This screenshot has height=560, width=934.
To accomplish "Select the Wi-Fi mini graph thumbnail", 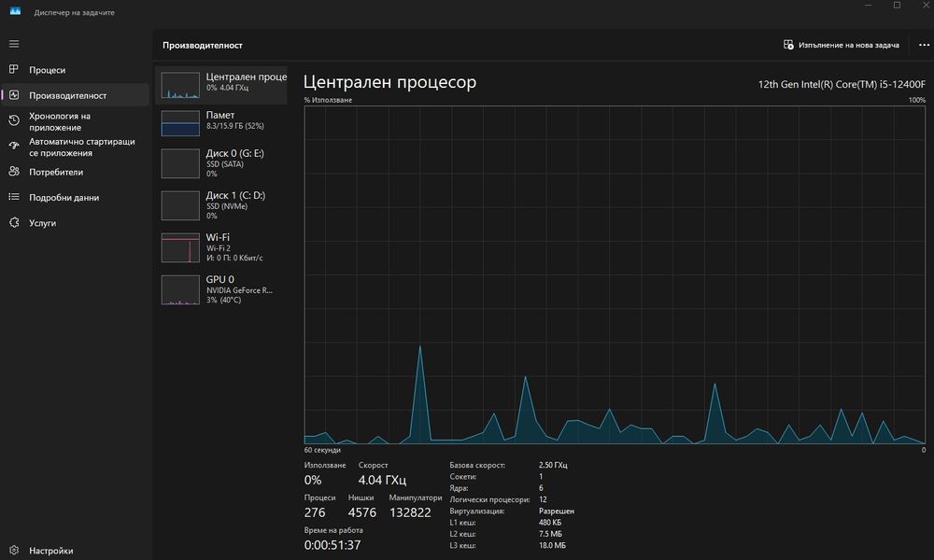I will [180, 247].
